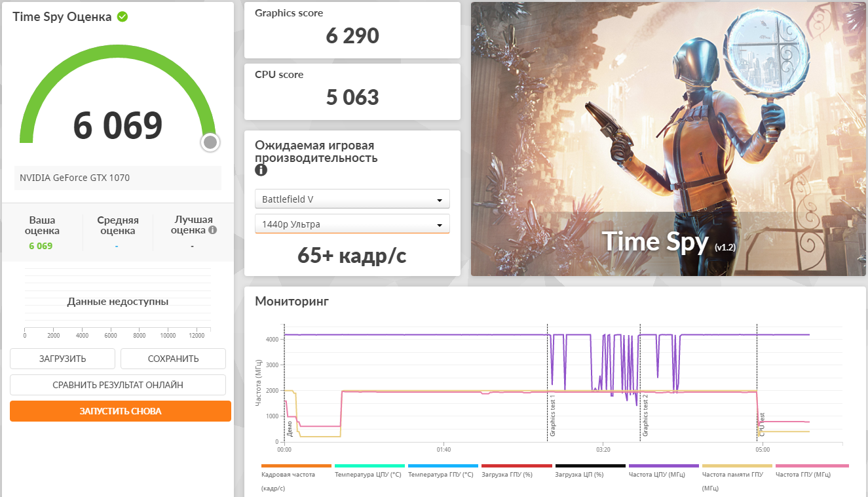Viewport: 868px width, 497px height.
Task: Click the Ваша оценка 6 069 value
Action: point(41,246)
